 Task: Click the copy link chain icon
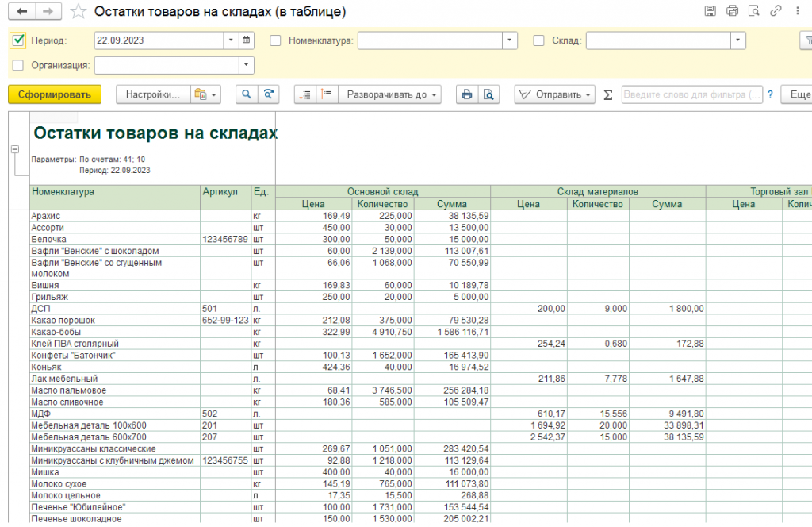776,11
